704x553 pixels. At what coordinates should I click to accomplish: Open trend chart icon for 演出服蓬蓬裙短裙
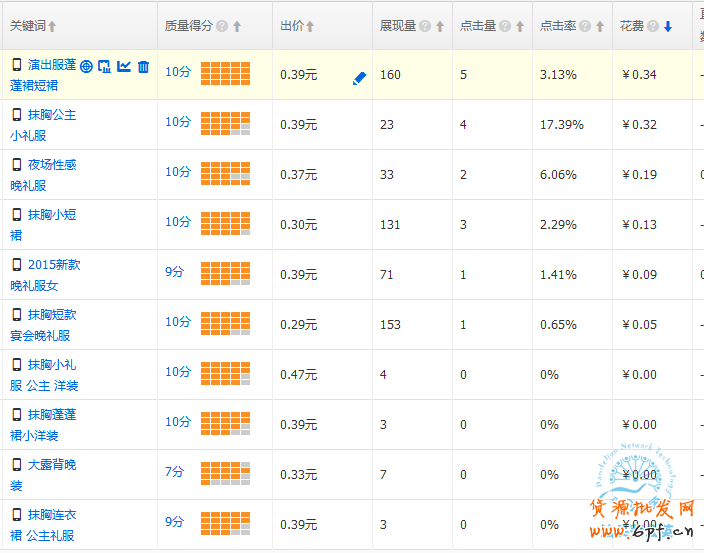coord(124,67)
